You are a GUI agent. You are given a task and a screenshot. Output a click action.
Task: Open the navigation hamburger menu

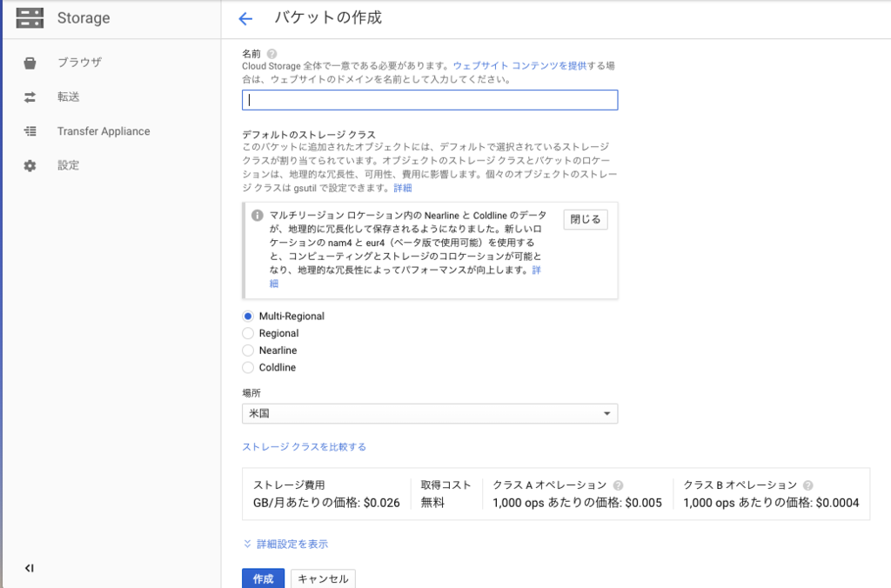point(30,17)
